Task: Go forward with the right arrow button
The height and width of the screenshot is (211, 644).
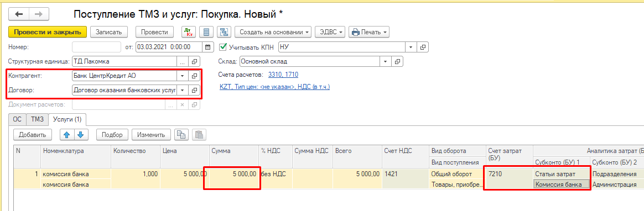Action: point(39,14)
